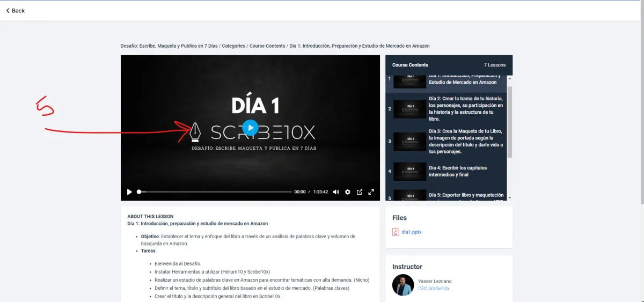Click the video time display 00:00 / 1:23:42
Viewport: 644px width, 302px height.
click(x=311, y=192)
